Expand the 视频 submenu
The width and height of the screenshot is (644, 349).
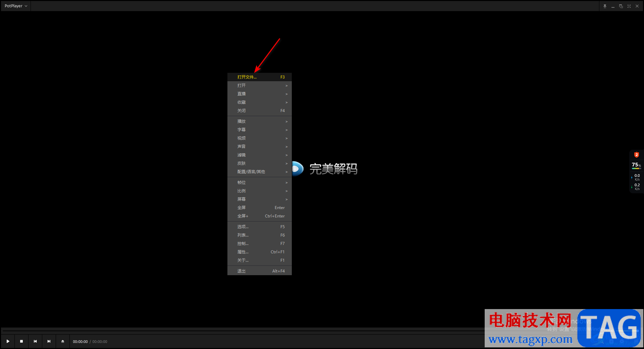point(260,138)
